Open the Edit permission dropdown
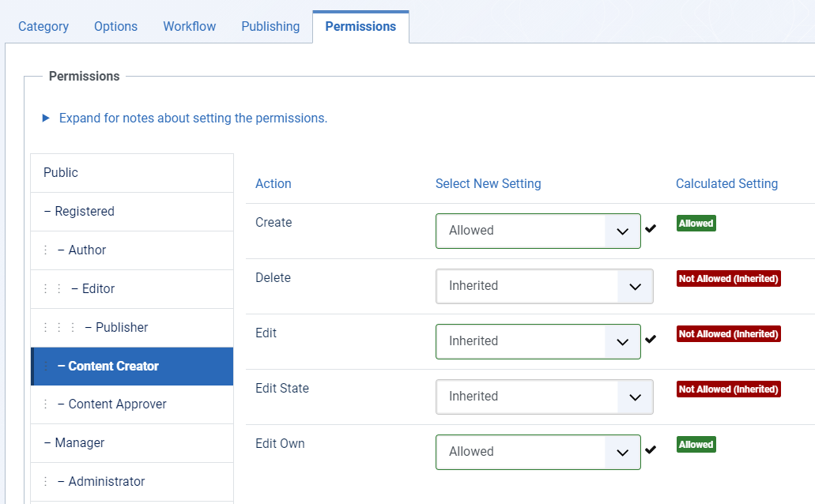Screen dimensions: 815x504 point(538,341)
